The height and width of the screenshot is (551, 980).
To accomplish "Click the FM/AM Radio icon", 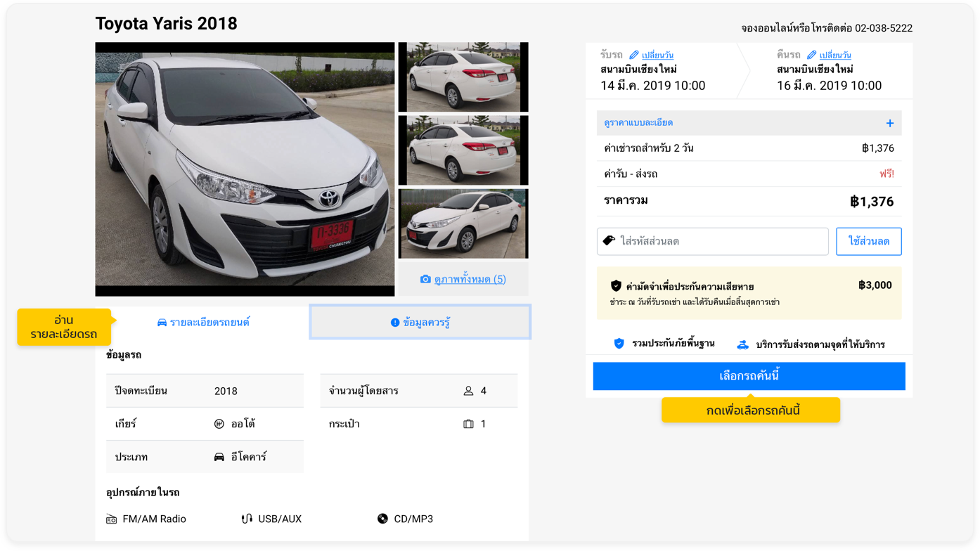I will point(111,519).
